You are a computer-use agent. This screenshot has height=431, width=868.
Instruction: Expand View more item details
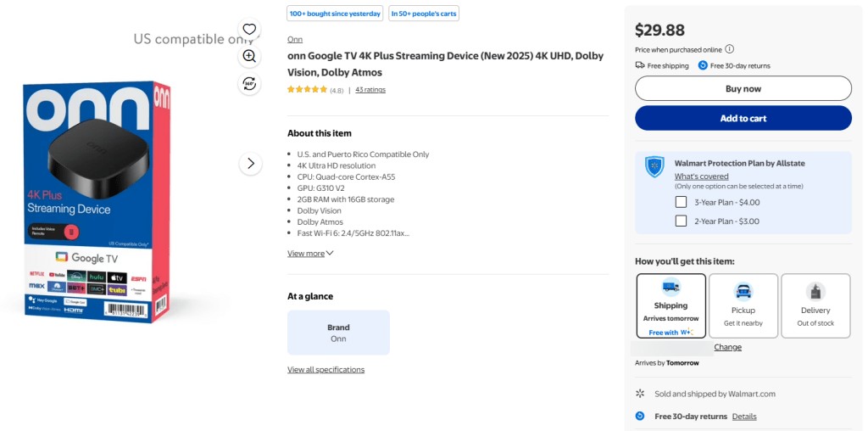310,253
